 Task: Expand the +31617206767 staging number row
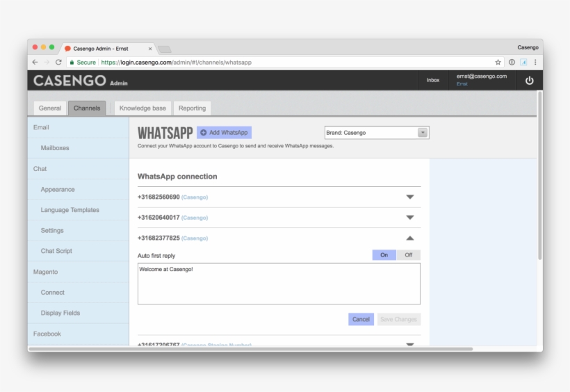tap(410, 344)
